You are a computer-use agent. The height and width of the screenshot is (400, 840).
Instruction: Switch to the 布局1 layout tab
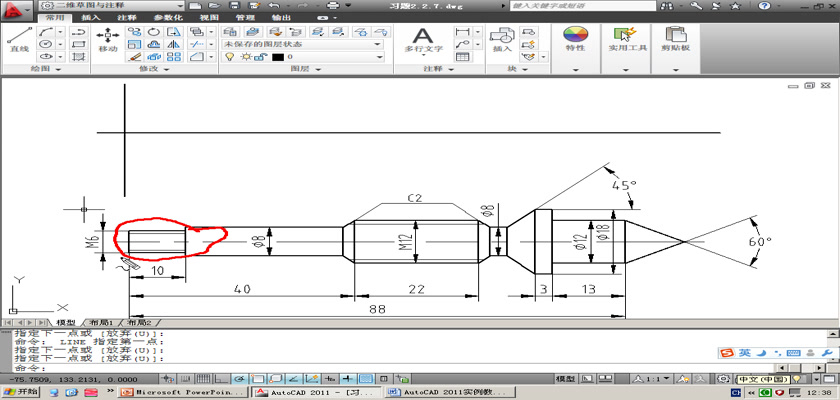[x=101, y=323]
